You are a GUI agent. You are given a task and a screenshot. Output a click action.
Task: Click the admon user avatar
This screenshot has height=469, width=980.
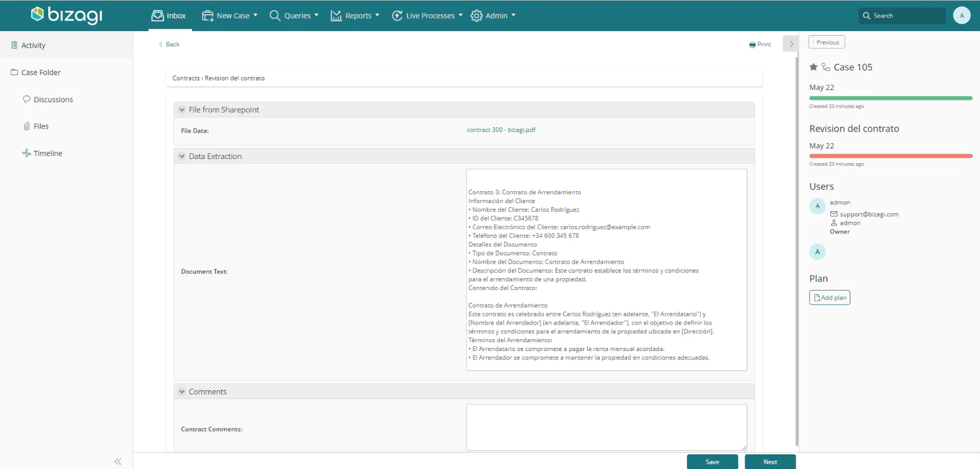[817, 206]
